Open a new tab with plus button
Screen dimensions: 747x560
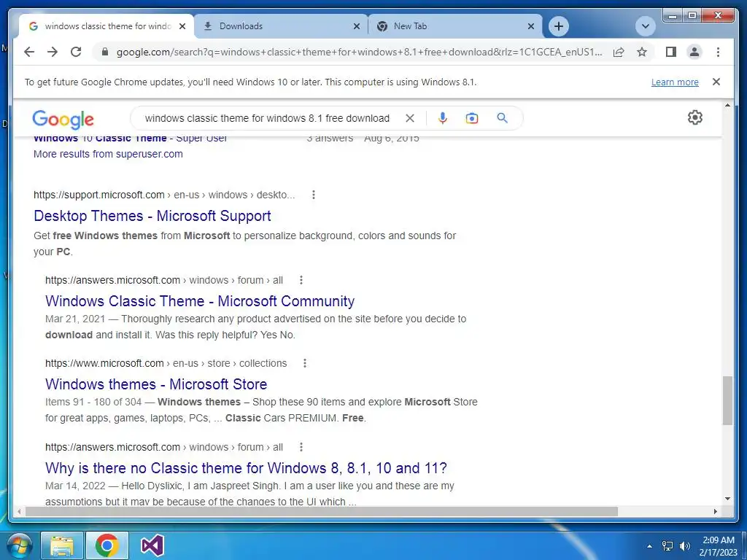558,26
